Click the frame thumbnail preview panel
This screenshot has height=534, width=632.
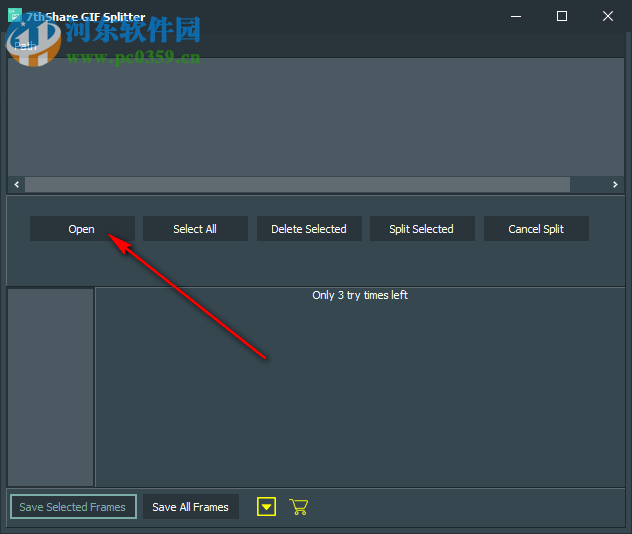pyautogui.click(x=51, y=387)
